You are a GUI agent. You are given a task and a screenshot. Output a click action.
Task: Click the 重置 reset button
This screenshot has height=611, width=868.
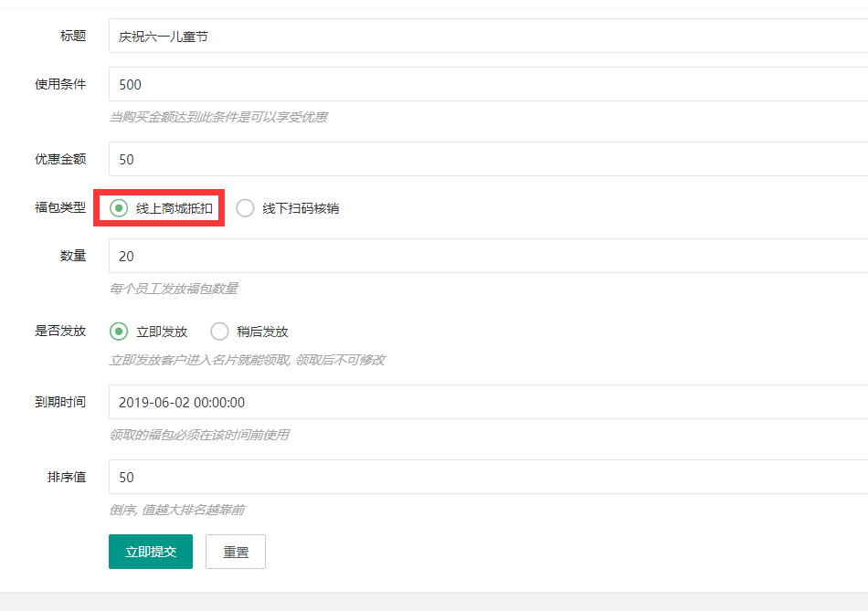(236, 552)
